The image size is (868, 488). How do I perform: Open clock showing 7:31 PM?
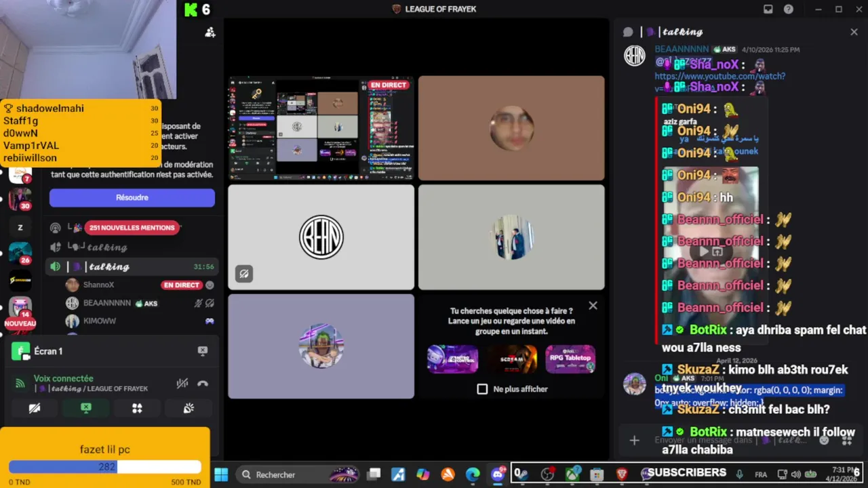(x=843, y=474)
